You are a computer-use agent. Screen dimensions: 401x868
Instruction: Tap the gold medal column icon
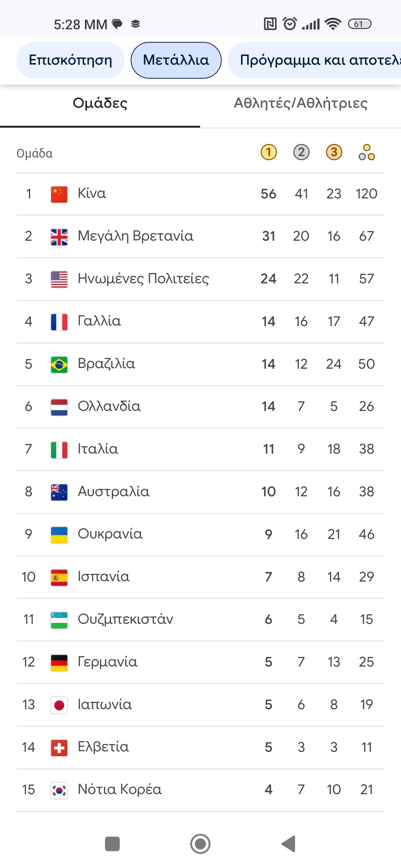tap(269, 152)
